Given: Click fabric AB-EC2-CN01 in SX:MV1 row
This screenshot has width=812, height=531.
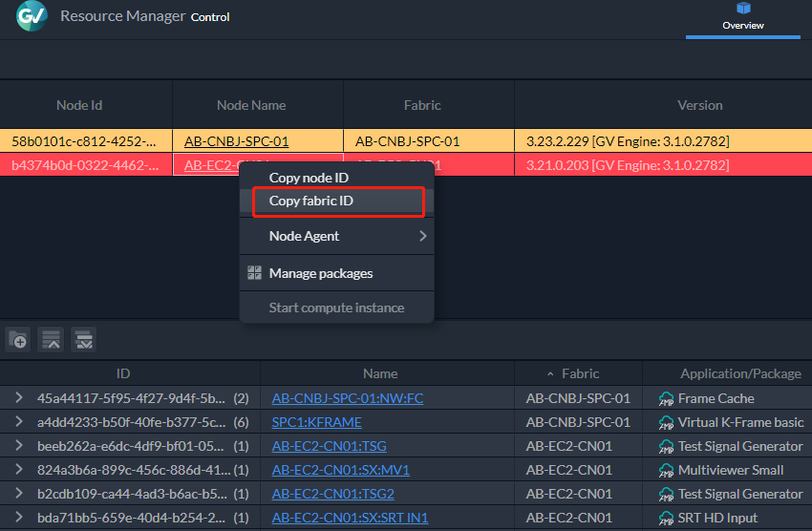Looking at the screenshot, I should click(x=568, y=470).
